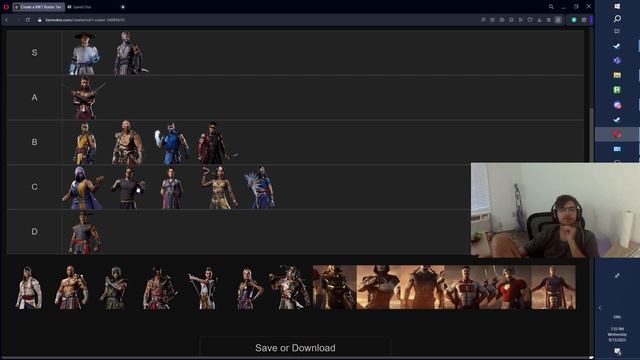This screenshot has height=360, width=640.
Task: Pick the bald shirtless fighter from unranked pool
Action: pyautogui.click(x=71, y=287)
